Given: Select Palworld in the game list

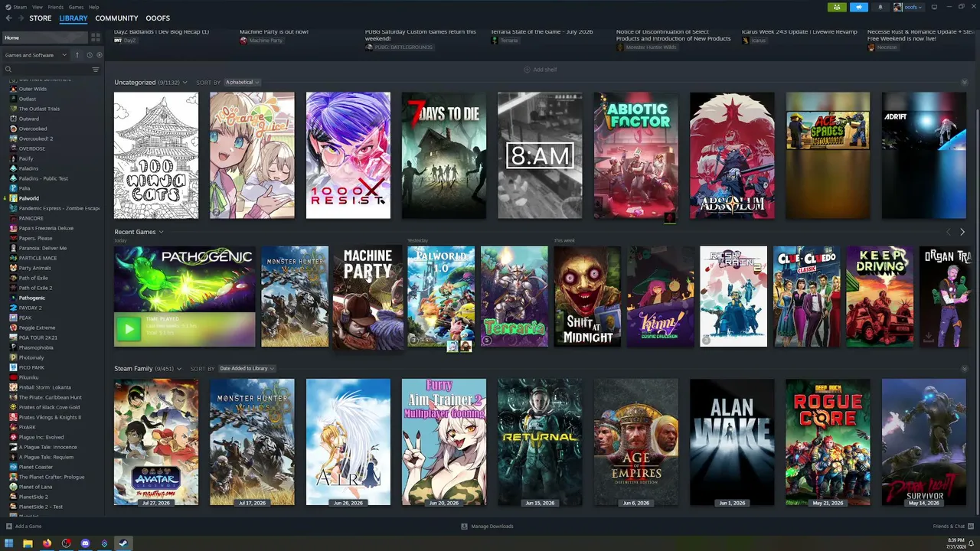Looking at the screenshot, I should 29,198.
